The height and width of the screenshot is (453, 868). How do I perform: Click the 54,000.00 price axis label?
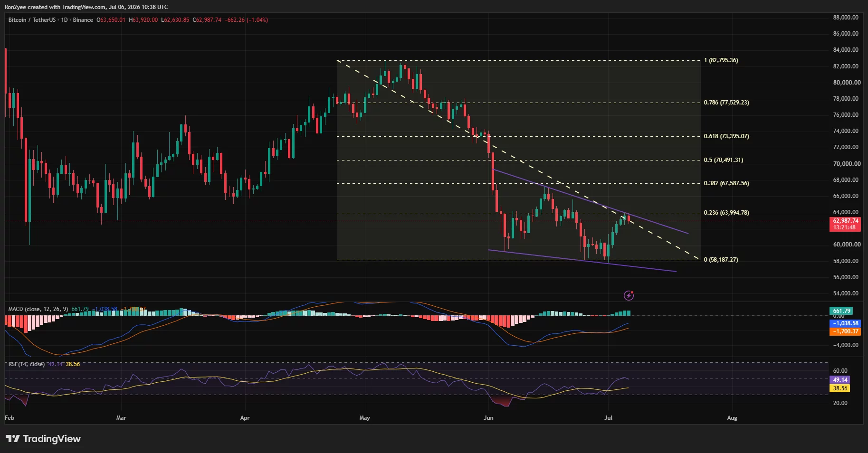click(846, 293)
